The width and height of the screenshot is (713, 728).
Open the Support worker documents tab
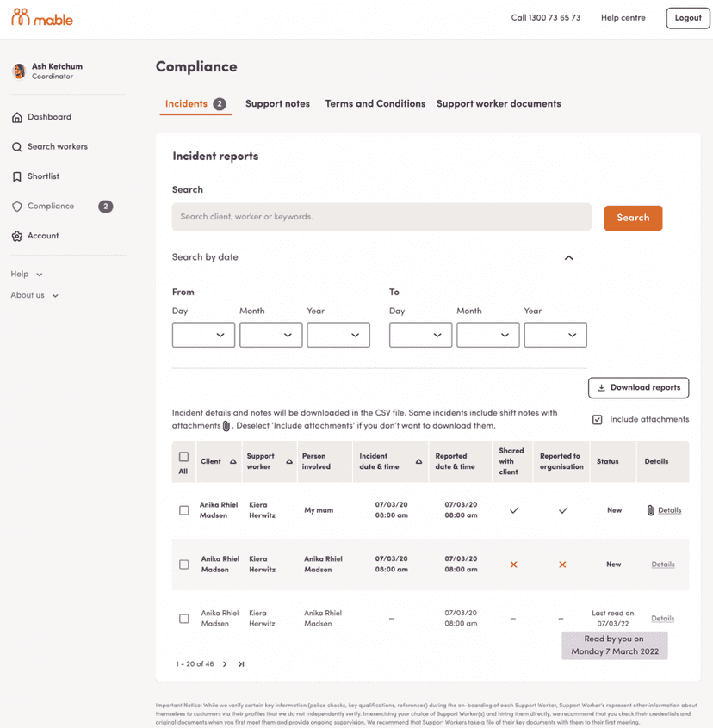coord(499,103)
